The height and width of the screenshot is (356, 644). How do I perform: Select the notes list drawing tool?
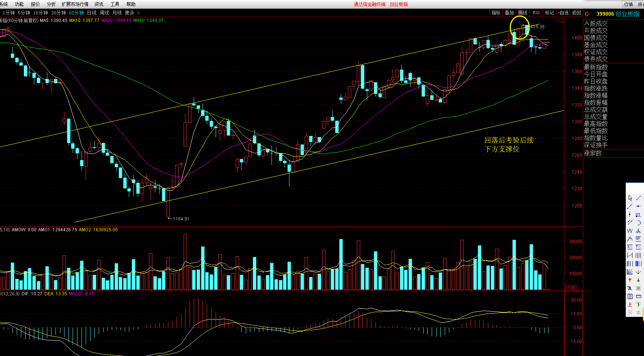(x=630, y=296)
